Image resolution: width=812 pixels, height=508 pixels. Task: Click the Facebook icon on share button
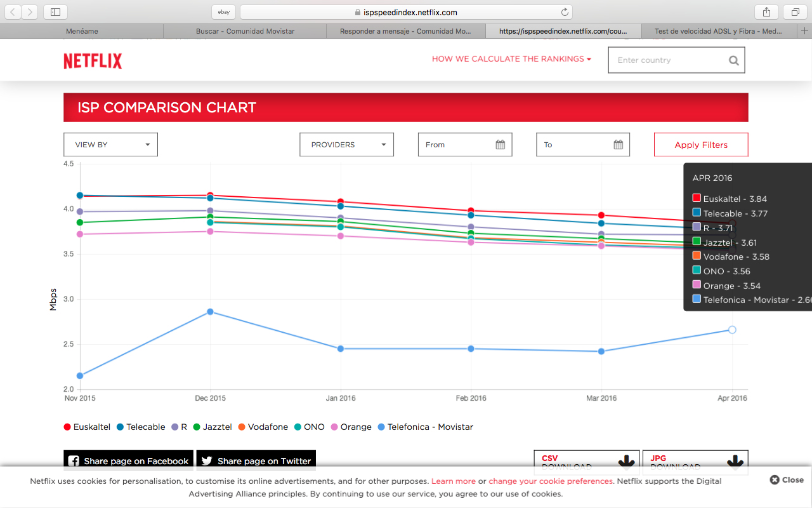click(x=74, y=461)
